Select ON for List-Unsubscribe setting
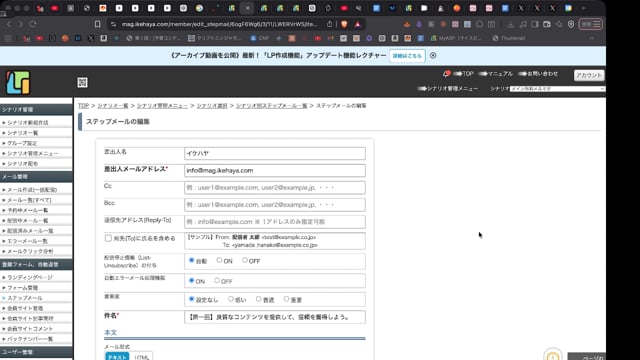The height and width of the screenshot is (360, 640). click(219, 260)
